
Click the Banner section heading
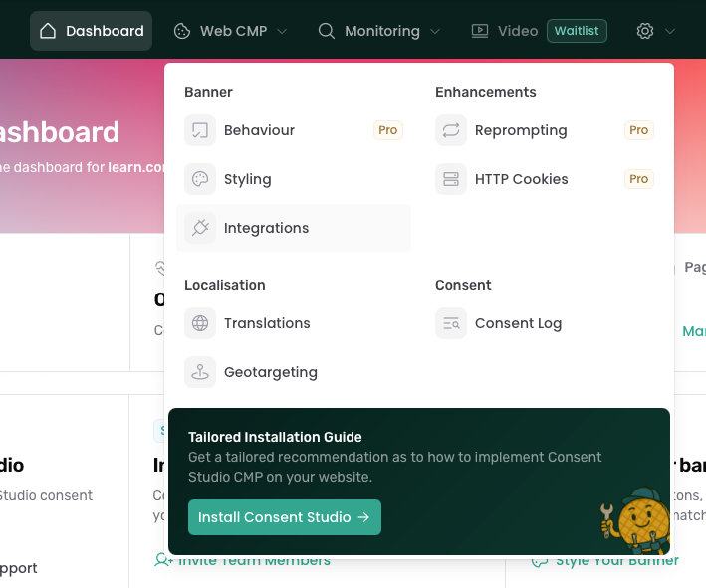coord(208,92)
